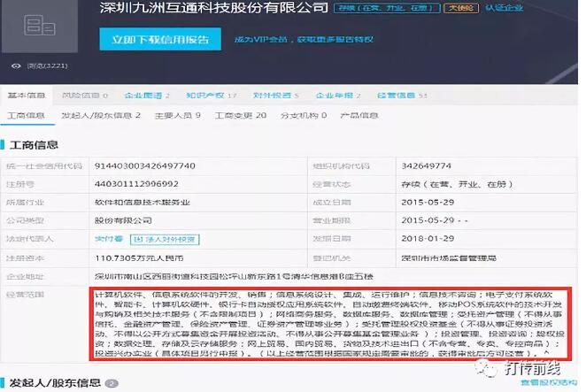This screenshot has width=586, height=392.
Task: Click registered capital 110.7305万元人民币
Action: 139,257
